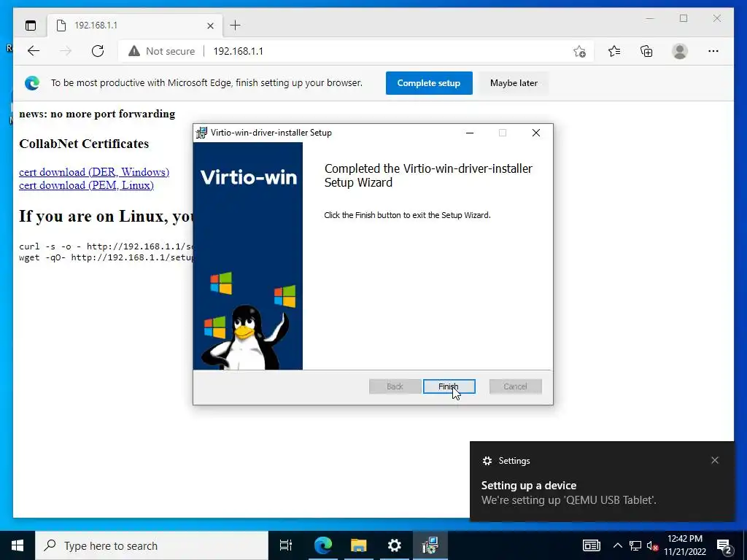Click the Not secure warning icon
The width and height of the screenshot is (747, 560).
click(134, 51)
